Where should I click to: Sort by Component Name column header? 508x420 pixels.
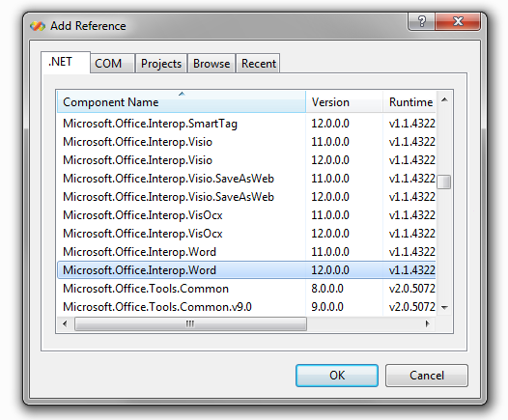(182, 102)
